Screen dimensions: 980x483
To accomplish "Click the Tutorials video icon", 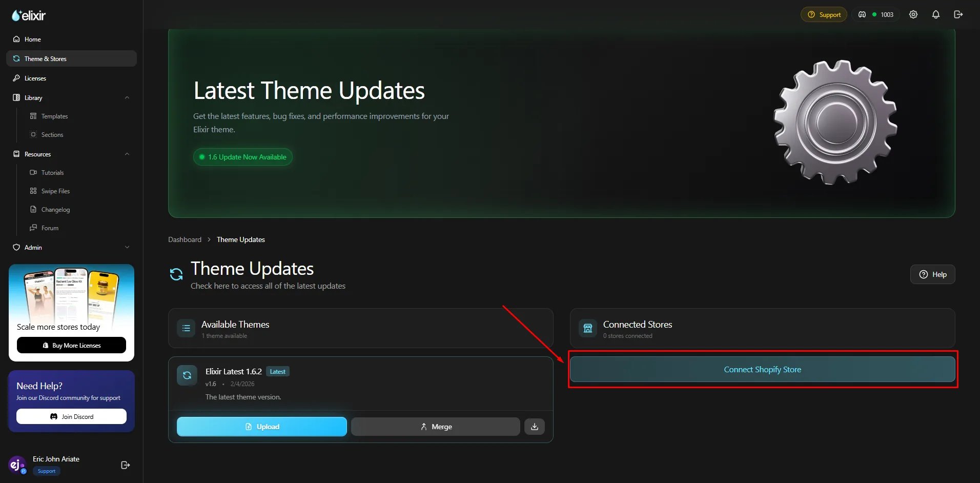I will 33,172.
